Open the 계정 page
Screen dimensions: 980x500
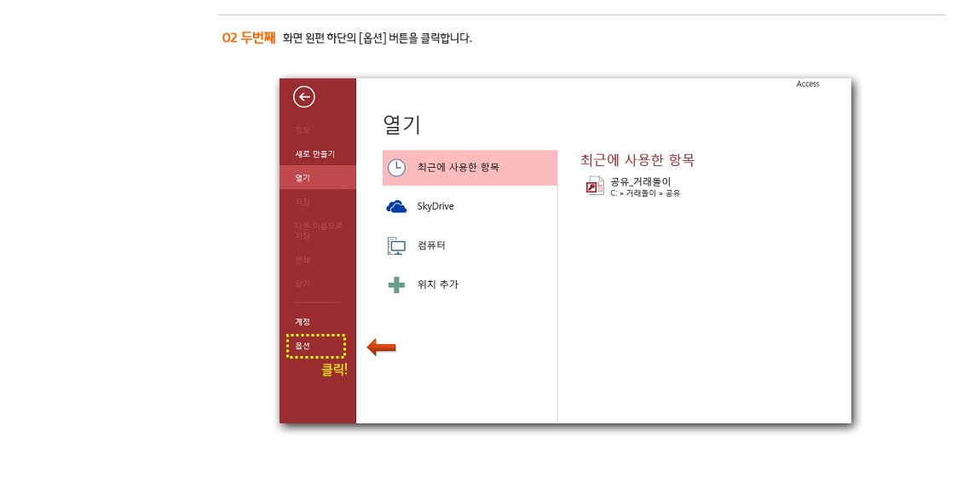coord(303,321)
